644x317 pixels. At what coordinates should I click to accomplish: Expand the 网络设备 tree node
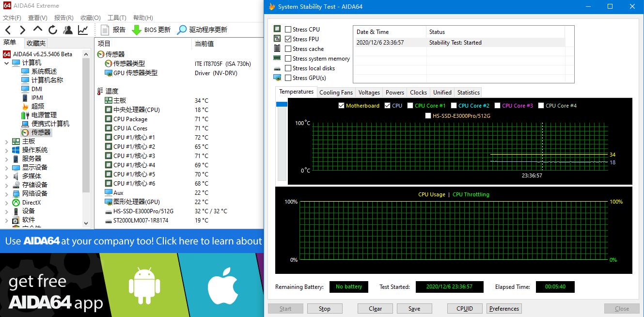pyautogui.click(x=6, y=193)
